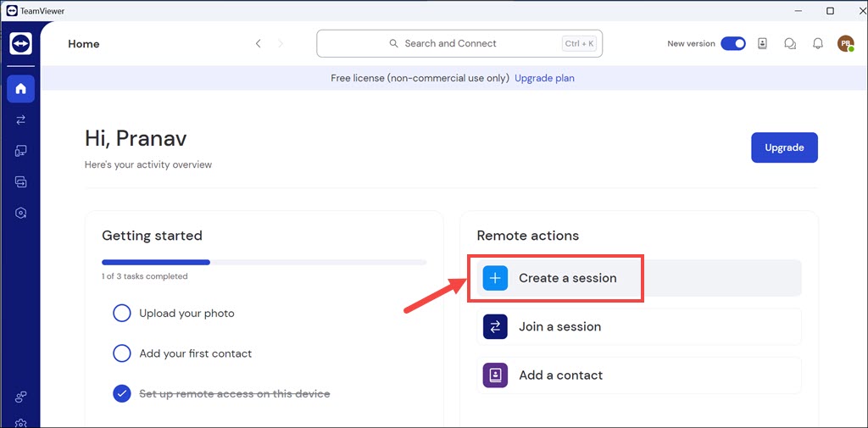Viewport: 868px width, 428px height.
Task: Open the PB profile avatar
Action: pos(845,44)
